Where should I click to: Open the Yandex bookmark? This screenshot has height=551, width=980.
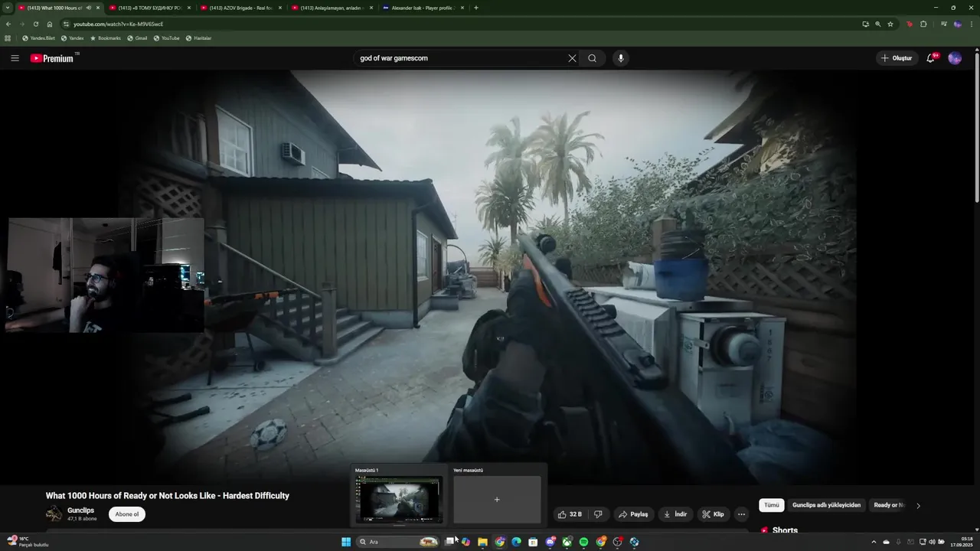(x=72, y=37)
